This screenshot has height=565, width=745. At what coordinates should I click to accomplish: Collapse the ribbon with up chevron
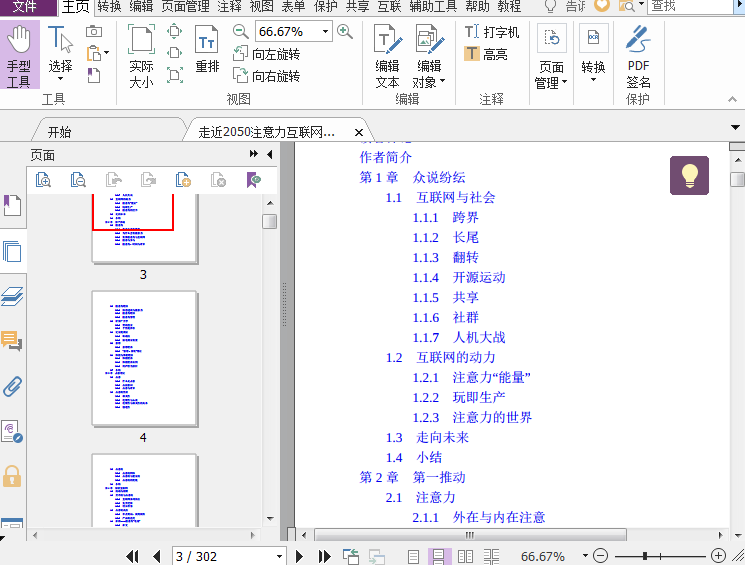coord(732,99)
